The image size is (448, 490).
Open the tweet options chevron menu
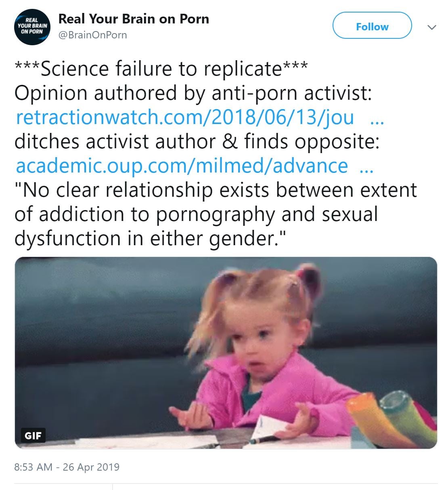[x=431, y=27]
